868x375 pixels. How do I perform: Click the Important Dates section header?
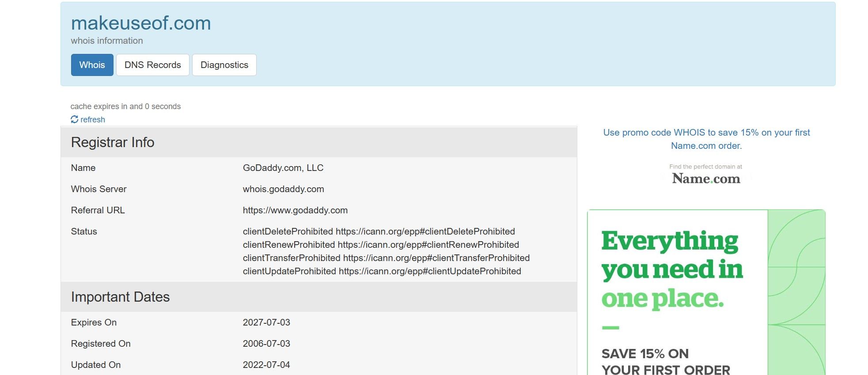[x=319, y=297]
